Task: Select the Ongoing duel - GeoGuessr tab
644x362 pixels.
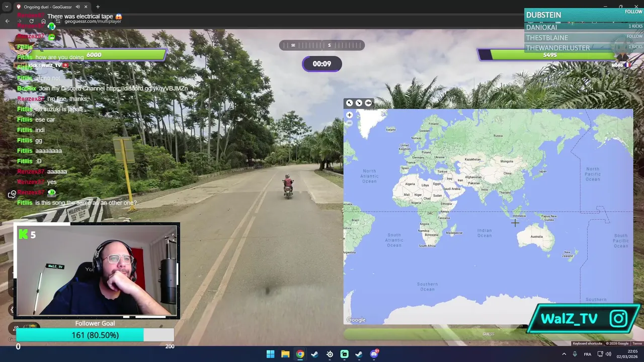Action: 48,7
